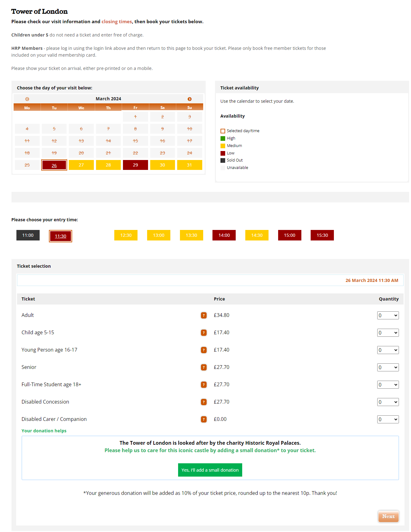Image resolution: width=411 pixels, height=532 pixels.
Task: Click the Senior price £27.70
Action: 221,367
